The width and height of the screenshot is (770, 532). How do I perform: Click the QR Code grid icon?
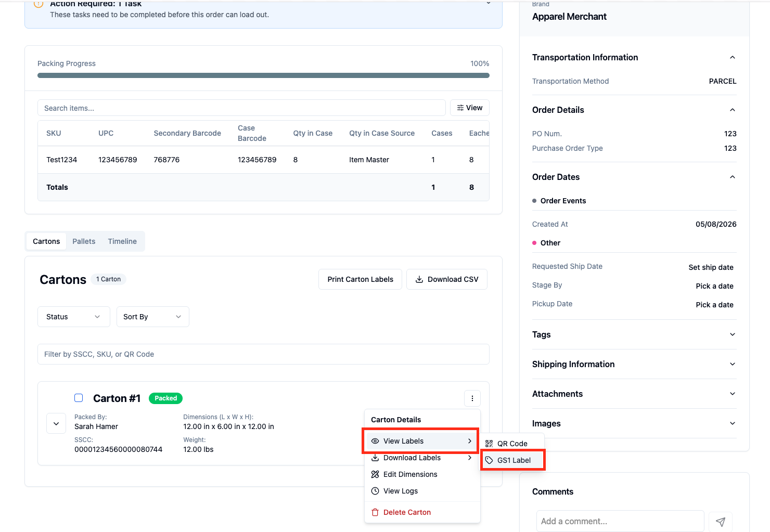pyautogui.click(x=489, y=444)
